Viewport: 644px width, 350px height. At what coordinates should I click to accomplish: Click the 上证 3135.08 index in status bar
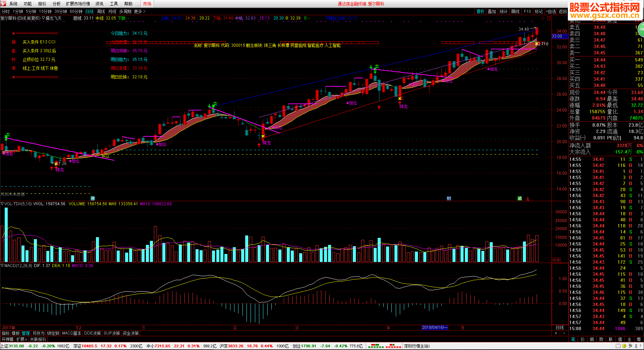(12, 346)
